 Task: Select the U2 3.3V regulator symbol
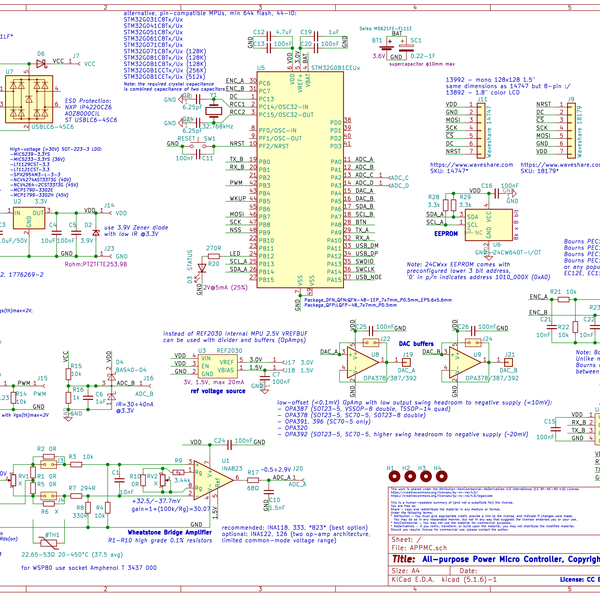[x=29, y=218]
